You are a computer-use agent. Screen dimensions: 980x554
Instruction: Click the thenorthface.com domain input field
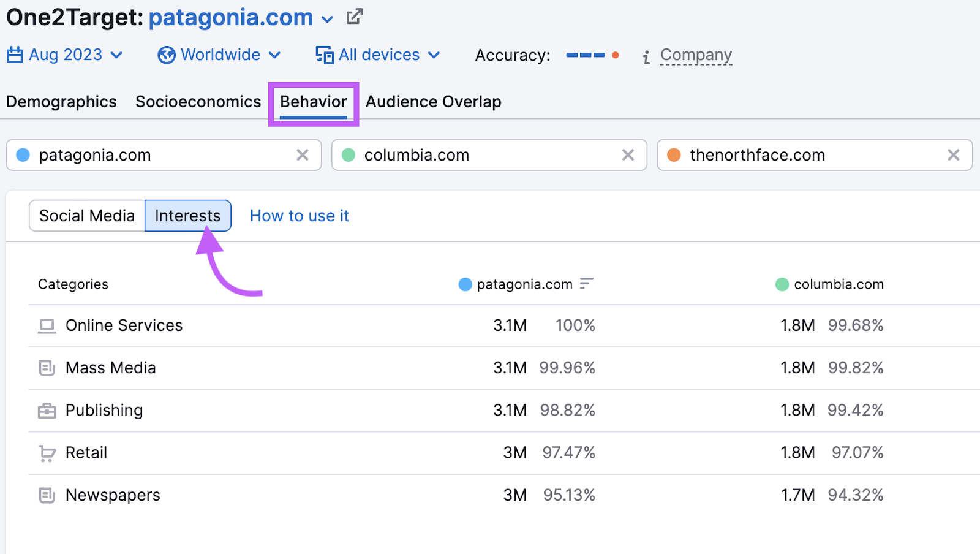pyautogui.click(x=815, y=155)
